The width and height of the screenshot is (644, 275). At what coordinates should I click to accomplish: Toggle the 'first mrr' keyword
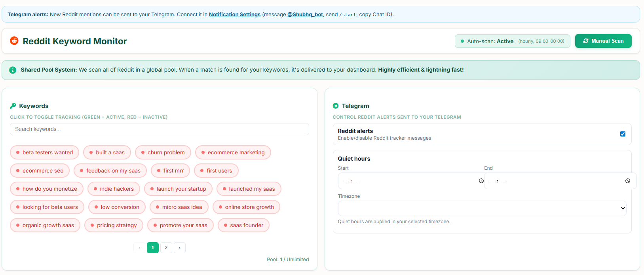(171, 171)
